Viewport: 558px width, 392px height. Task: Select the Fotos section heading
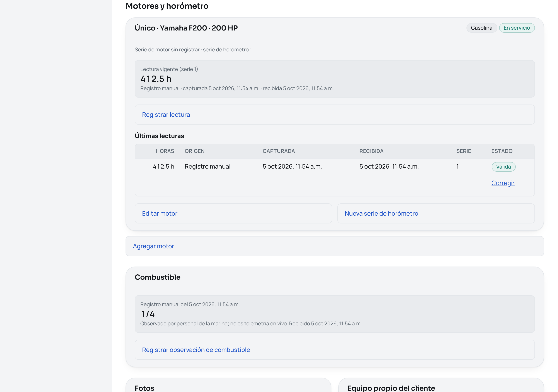[x=144, y=388]
